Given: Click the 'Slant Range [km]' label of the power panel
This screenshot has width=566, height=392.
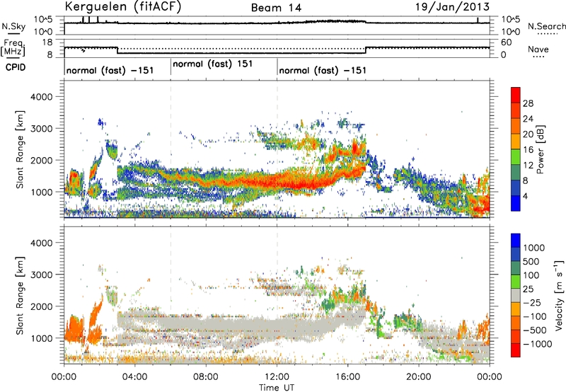Looking at the screenshot, I should point(20,149).
